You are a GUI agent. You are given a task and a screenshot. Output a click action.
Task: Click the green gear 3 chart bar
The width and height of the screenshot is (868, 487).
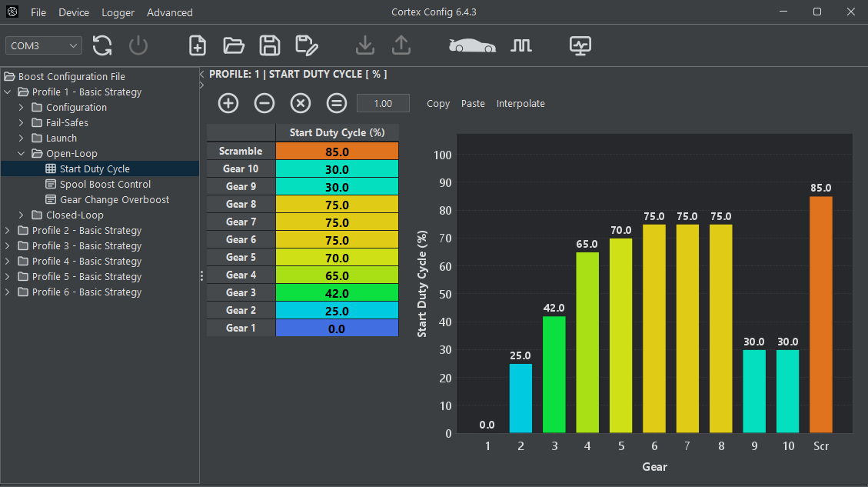554,375
